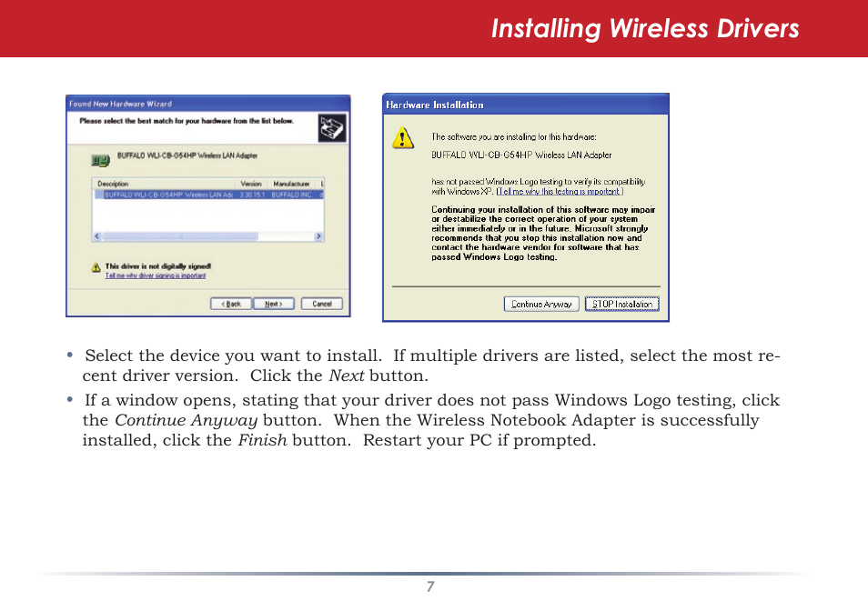Click the network adapter device icon

[x=100, y=161]
